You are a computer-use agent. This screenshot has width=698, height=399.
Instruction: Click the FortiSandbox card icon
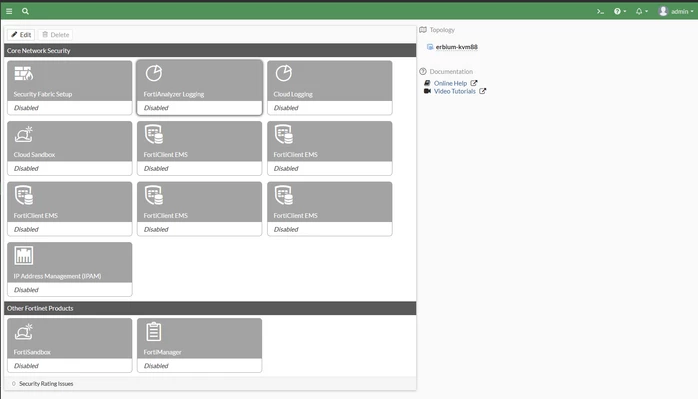coord(24,332)
